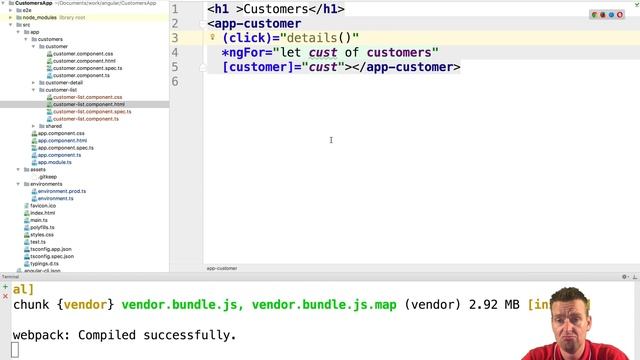Screen dimensions: 640x360
Task: Open app.module.ts file
Action: [x=54, y=162]
